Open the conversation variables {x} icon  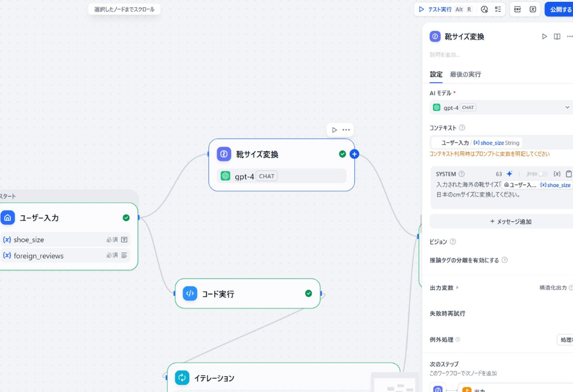[x=534, y=9]
